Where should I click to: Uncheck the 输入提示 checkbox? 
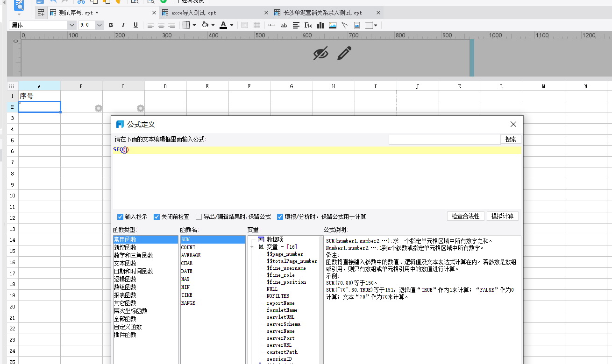[121, 217]
